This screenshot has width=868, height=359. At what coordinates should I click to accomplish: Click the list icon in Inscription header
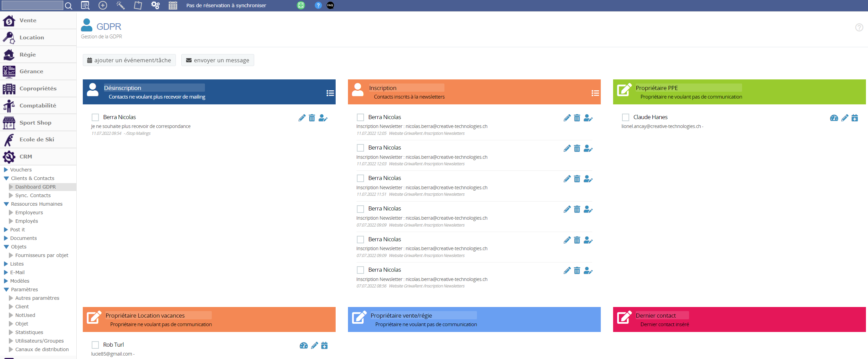pos(595,93)
